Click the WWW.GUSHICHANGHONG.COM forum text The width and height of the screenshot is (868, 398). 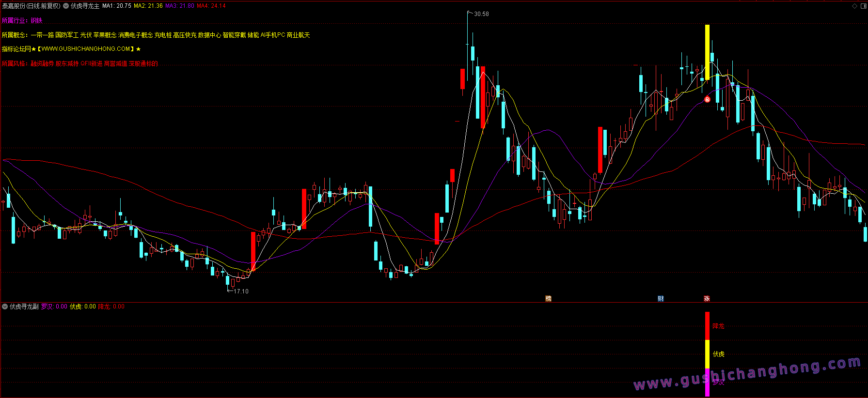tap(86, 49)
